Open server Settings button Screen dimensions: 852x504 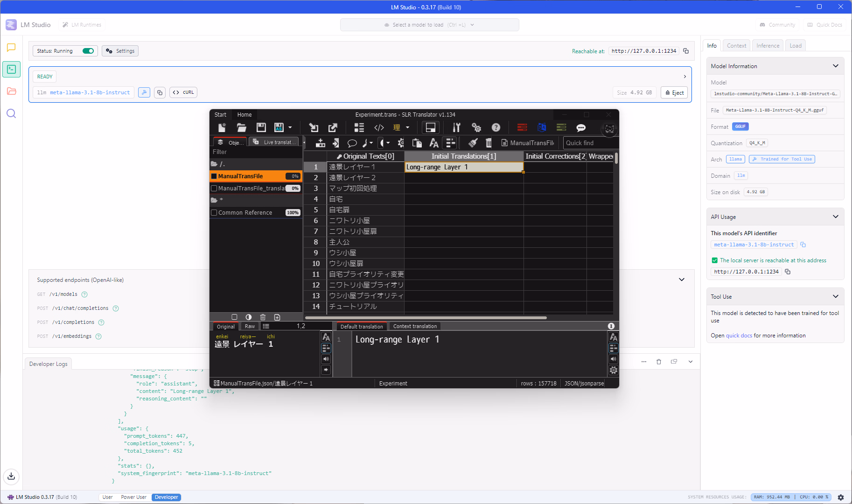(x=120, y=51)
